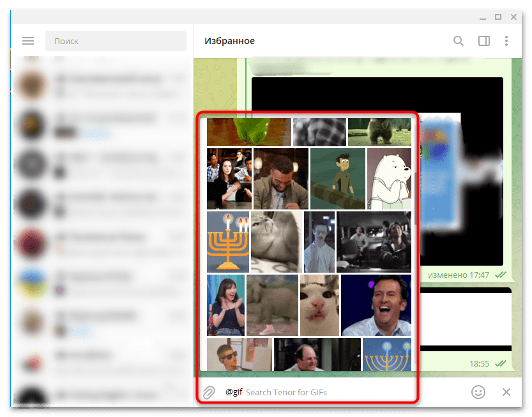The height and width of the screenshot is (417, 532).
Task: Open the emoji smiley panel
Action: click(x=478, y=392)
